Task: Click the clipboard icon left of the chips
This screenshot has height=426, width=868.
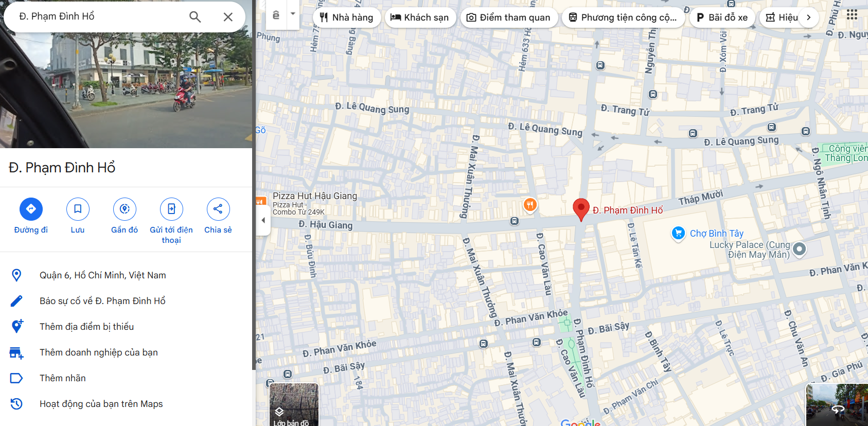Action: pyautogui.click(x=276, y=15)
